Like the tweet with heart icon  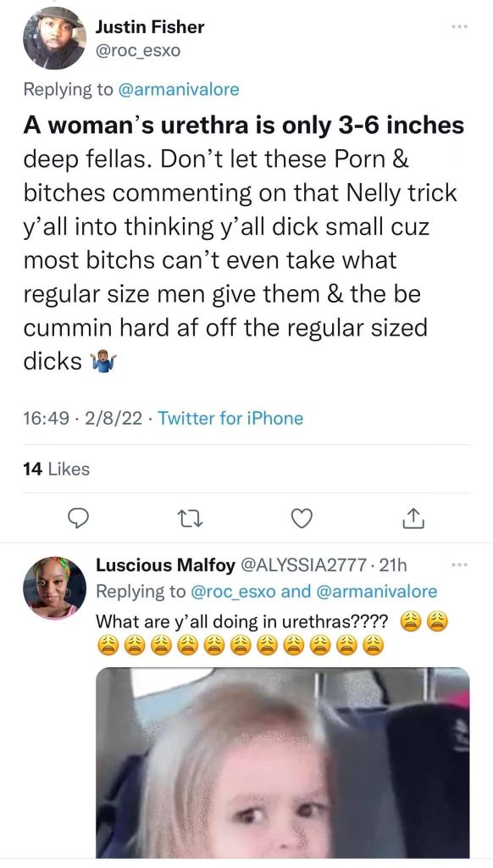(302, 519)
